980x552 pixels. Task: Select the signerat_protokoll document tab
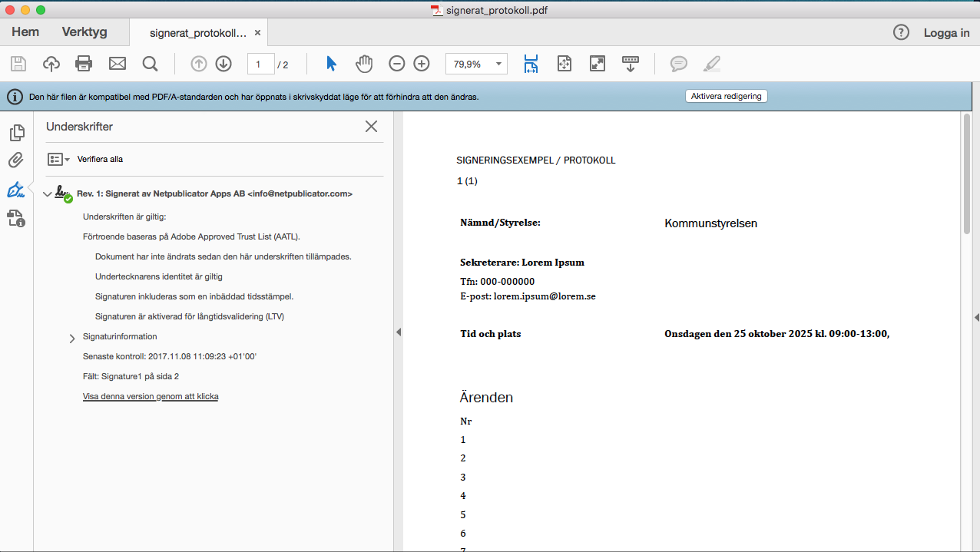(x=198, y=33)
